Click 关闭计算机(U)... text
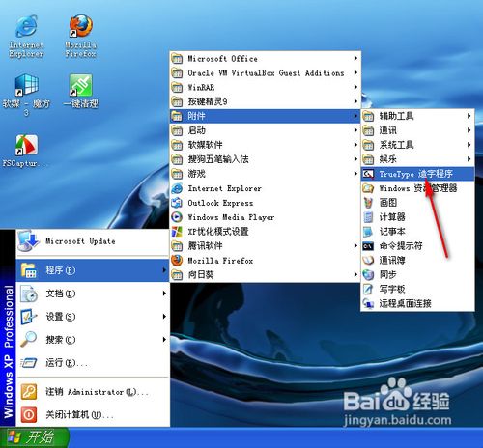Viewport: 483px width, 448px height. click(79, 415)
